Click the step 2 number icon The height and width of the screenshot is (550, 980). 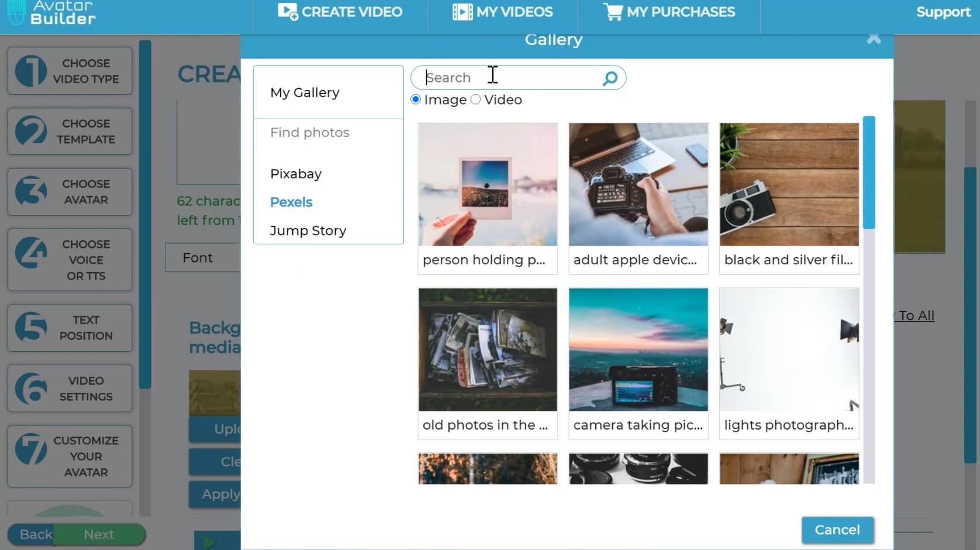[31, 131]
